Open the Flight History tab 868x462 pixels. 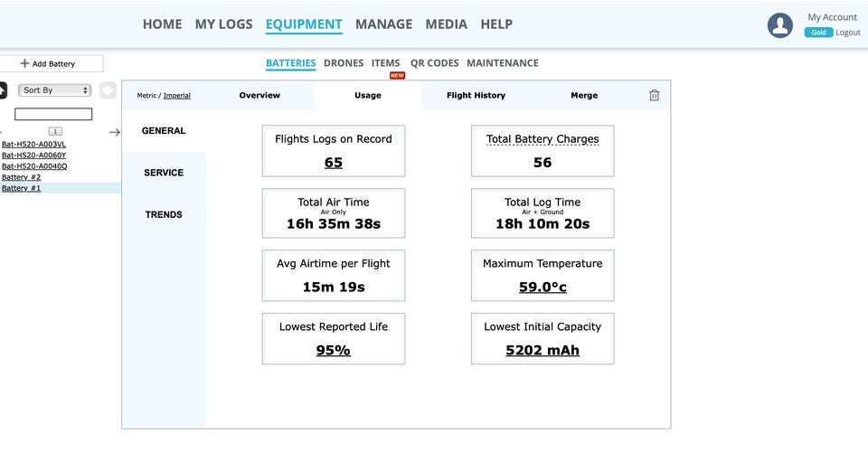click(x=476, y=95)
